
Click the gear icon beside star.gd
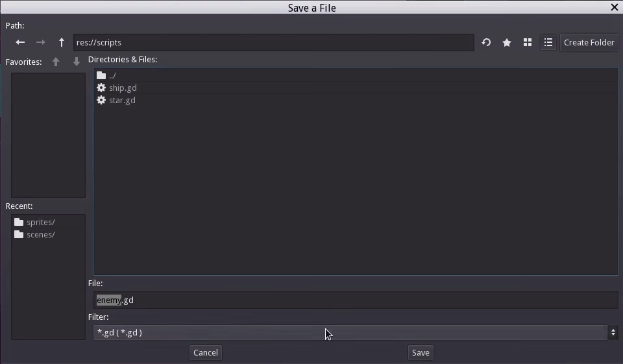(101, 100)
